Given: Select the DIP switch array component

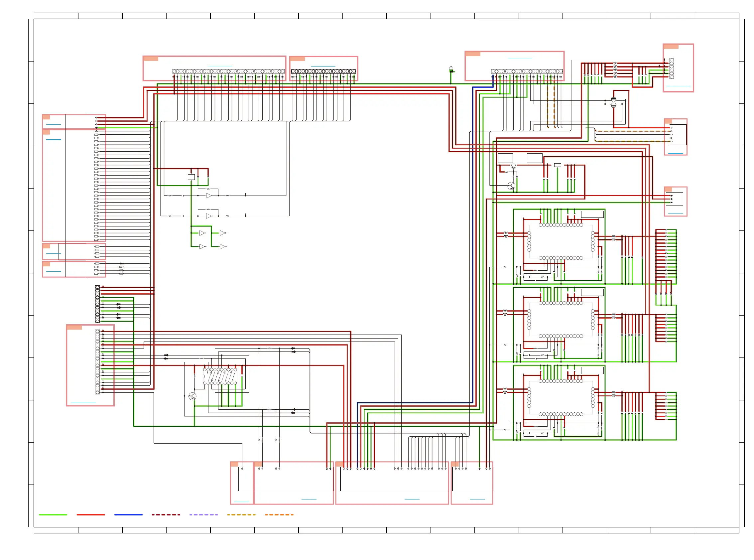Looking at the screenshot, I should (220, 376).
